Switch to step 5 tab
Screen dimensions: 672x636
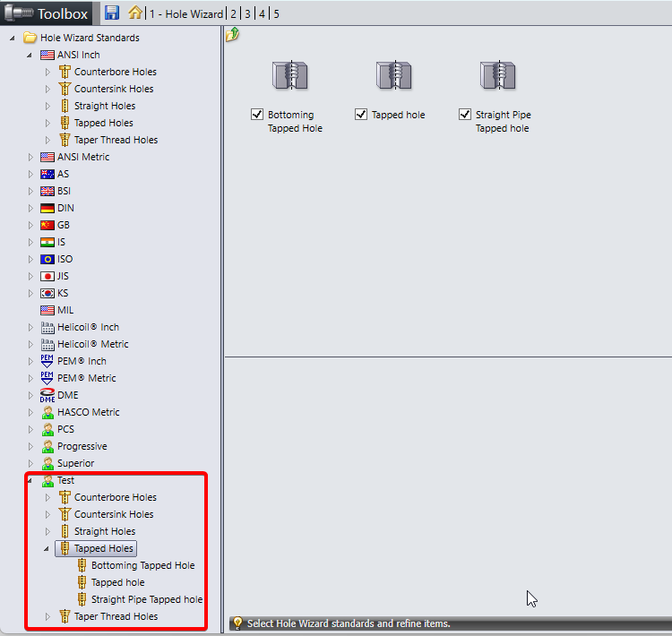[x=277, y=14]
